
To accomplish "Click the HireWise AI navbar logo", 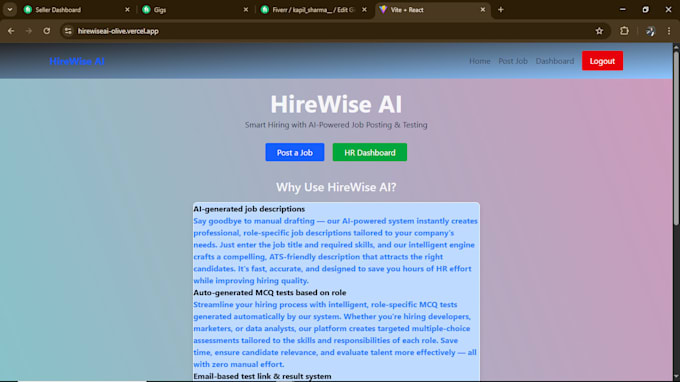I will click(77, 61).
